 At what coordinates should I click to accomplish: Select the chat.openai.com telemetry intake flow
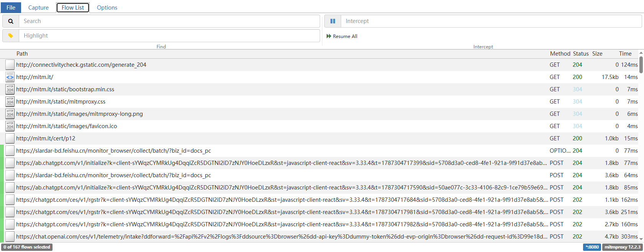tap(319, 237)
